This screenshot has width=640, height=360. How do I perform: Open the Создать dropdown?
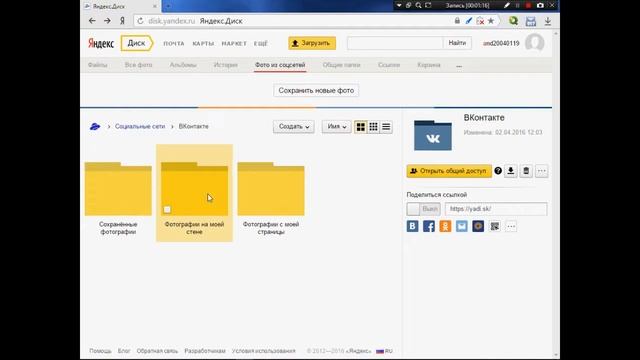[x=294, y=127]
